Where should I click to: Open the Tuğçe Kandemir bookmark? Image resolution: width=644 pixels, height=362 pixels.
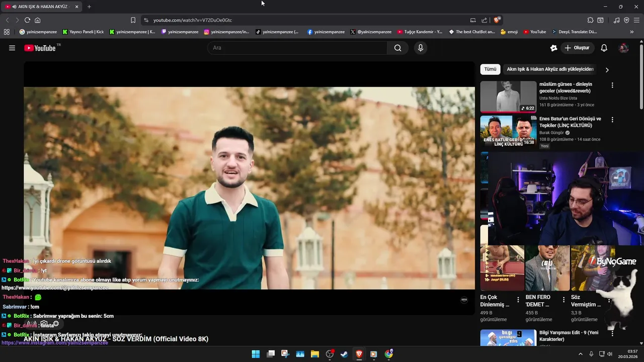pyautogui.click(x=420, y=32)
